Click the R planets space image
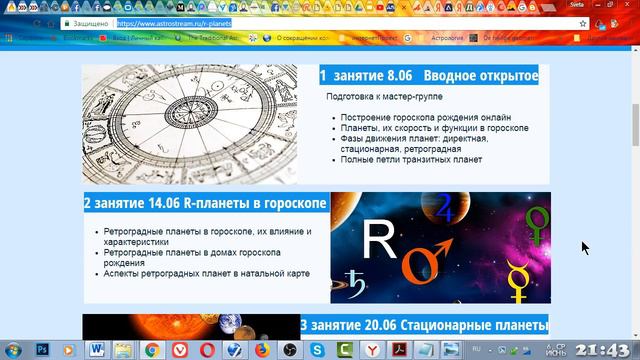 pyautogui.click(x=440, y=248)
